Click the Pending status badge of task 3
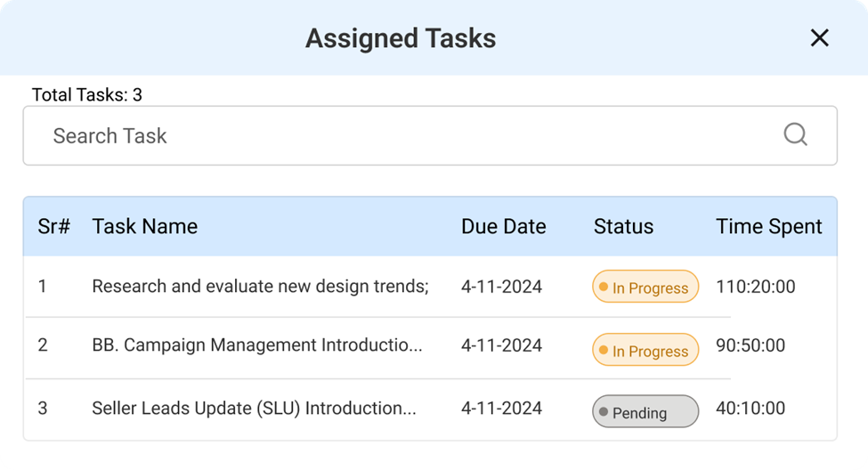This screenshot has height=470, width=868. (x=645, y=411)
